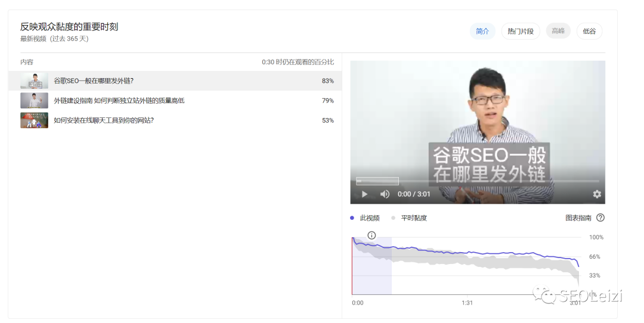This screenshot has width=644, height=323.
Task: Open video player settings gear
Action: click(597, 194)
